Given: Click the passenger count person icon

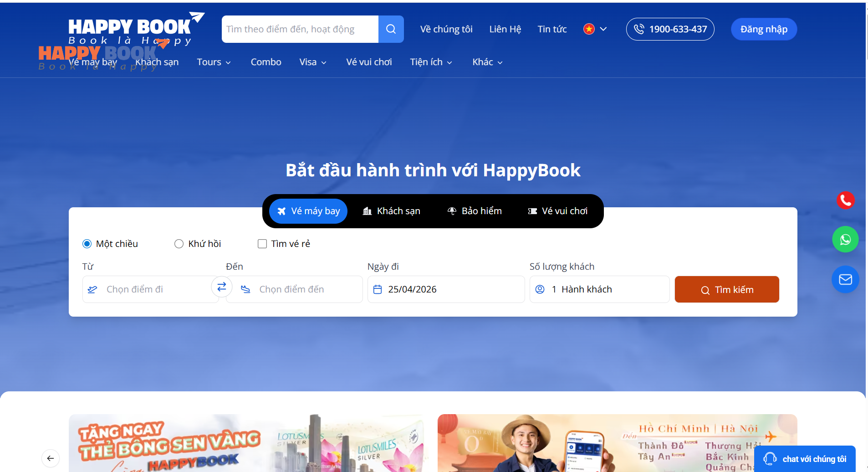Looking at the screenshot, I should 540,289.
